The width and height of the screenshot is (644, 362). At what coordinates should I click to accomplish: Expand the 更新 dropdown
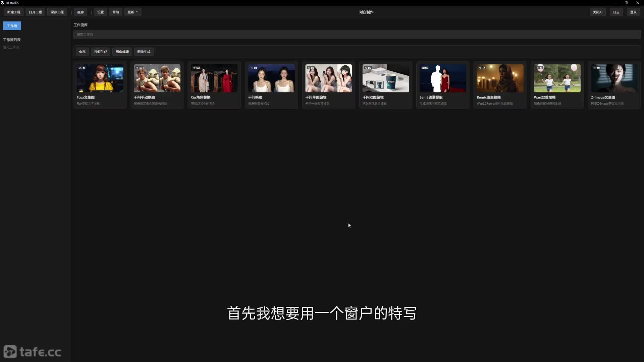132,12
